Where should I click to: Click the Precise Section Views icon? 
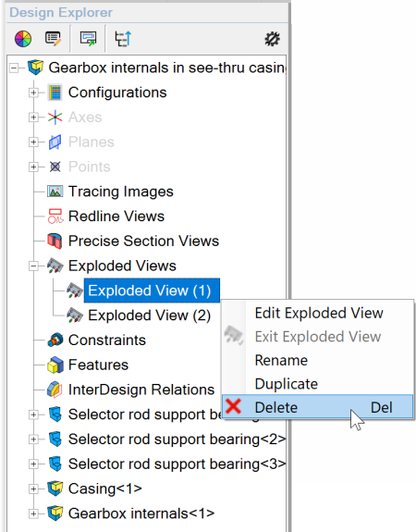coord(55,241)
